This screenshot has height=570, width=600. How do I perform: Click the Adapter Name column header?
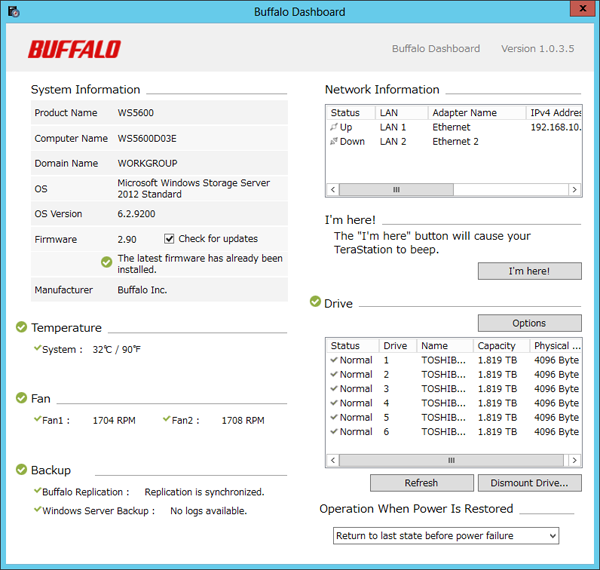click(x=475, y=113)
